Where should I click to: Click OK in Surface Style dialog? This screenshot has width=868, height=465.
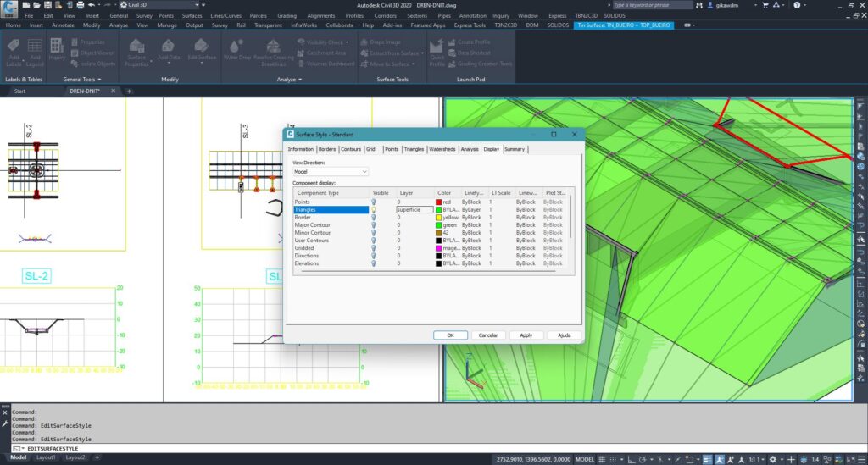(450, 335)
